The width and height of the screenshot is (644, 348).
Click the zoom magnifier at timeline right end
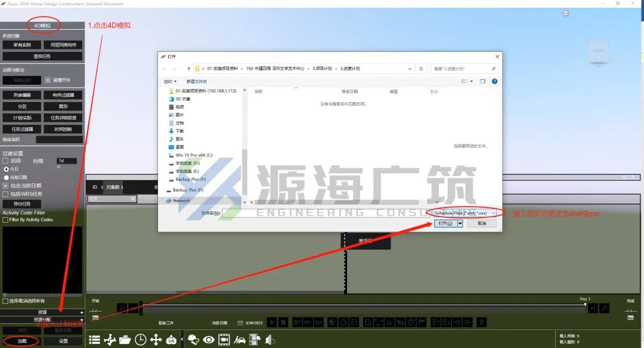coord(603,307)
